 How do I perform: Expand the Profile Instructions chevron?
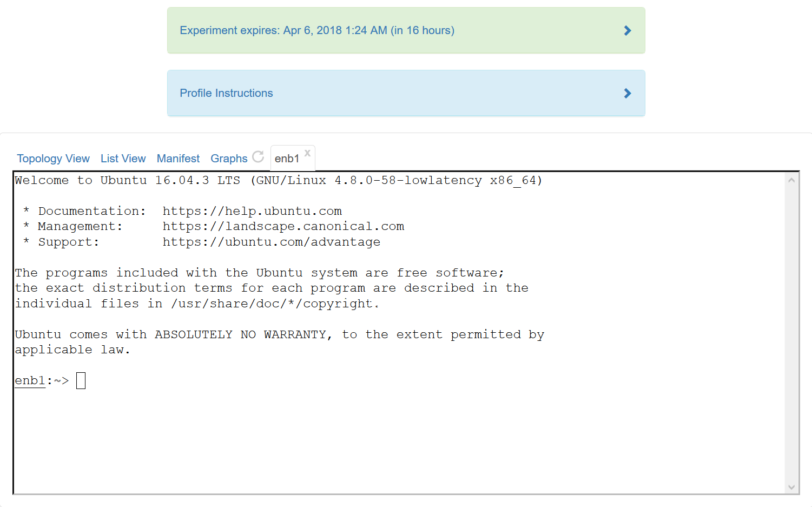(628, 94)
